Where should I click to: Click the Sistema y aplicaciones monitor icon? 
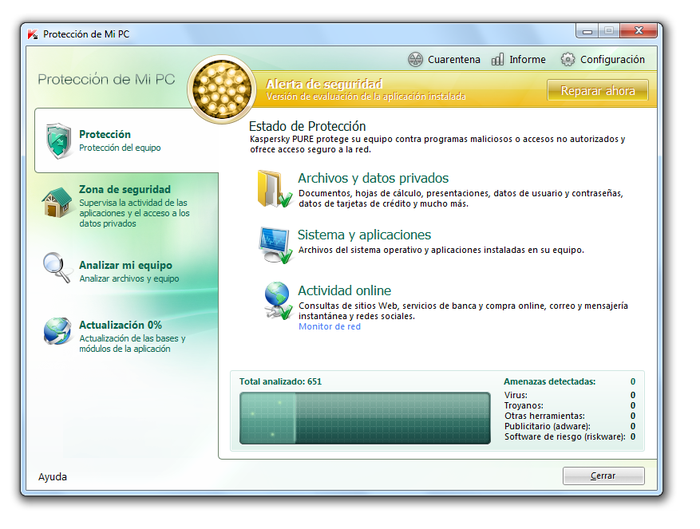tap(275, 245)
